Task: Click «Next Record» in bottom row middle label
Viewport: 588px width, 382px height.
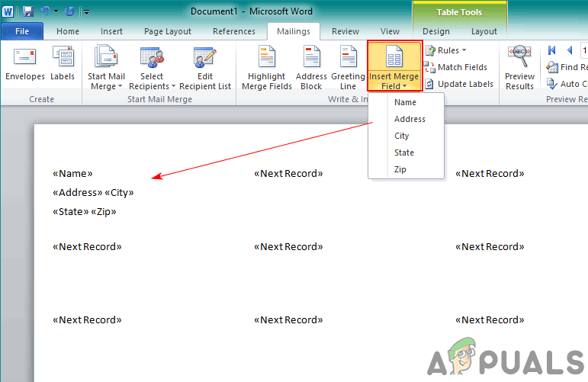Action: pyautogui.click(x=288, y=319)
